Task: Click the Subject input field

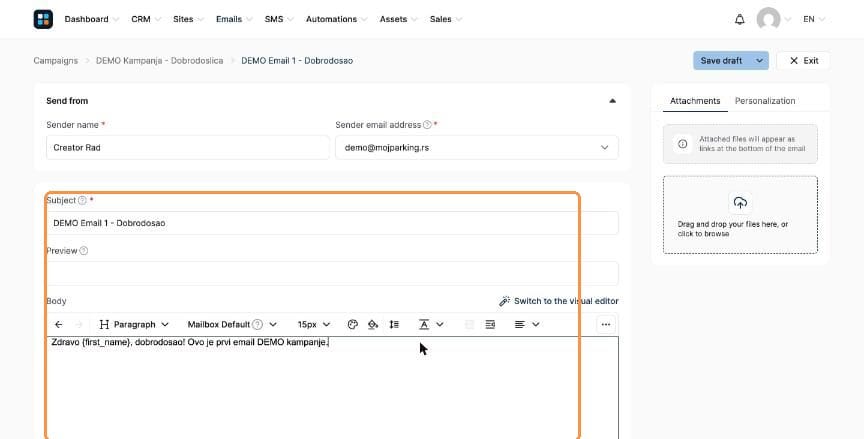Action: [332, 223]
